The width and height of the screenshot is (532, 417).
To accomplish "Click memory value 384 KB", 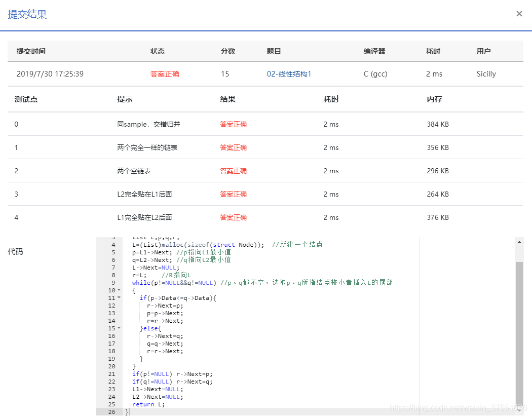I will tap(438, 124).
